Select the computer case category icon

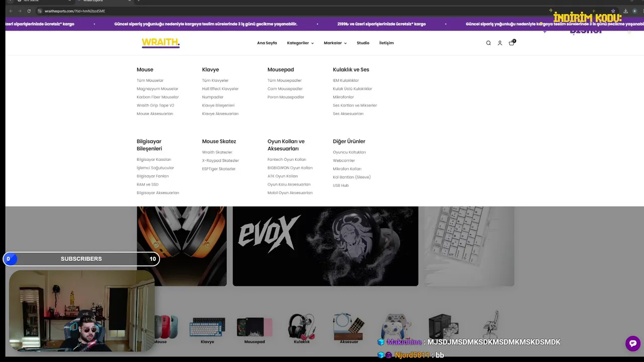443,327
